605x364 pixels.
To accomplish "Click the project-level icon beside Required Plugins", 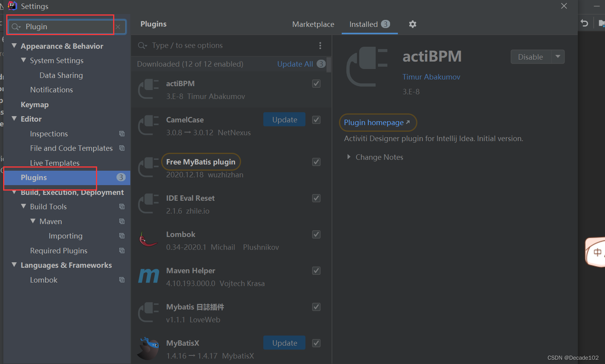I will click(122, 251).
